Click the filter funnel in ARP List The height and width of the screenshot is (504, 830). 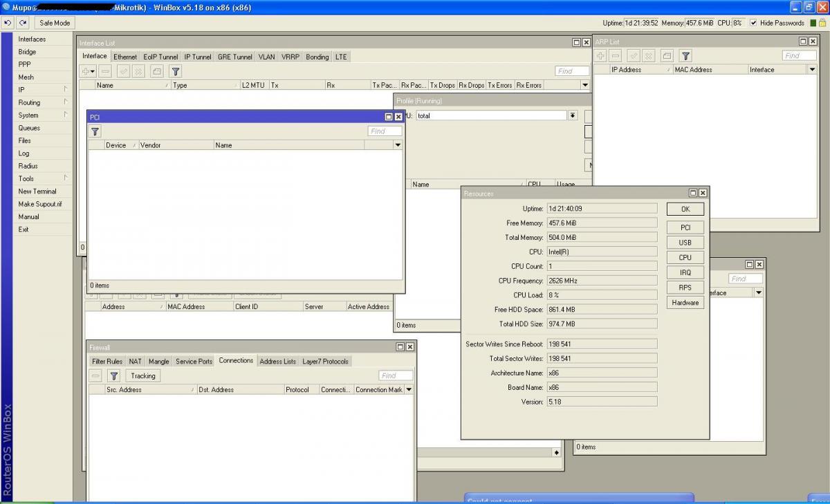(x=685, y=56)
